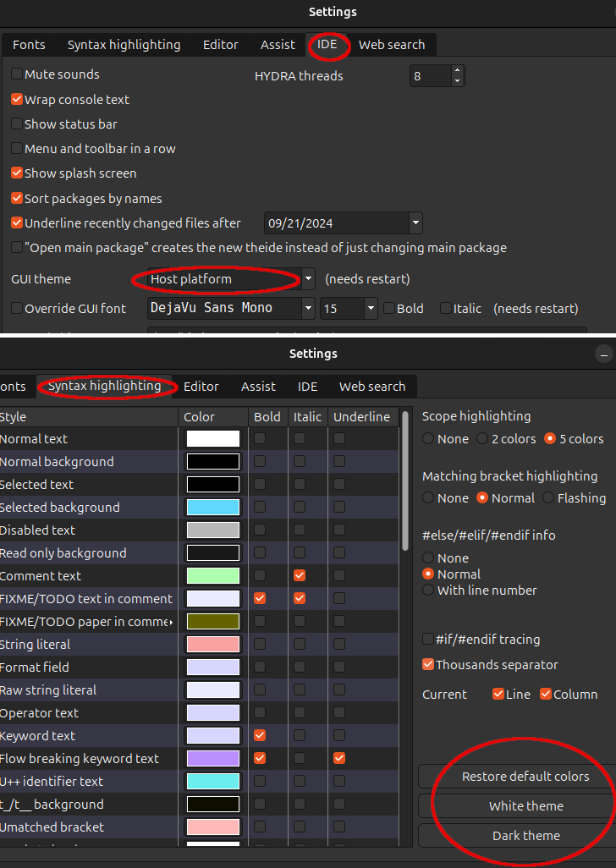
Task: Choose Flashing bracket highlighting
Action: (x=548, y=498)
